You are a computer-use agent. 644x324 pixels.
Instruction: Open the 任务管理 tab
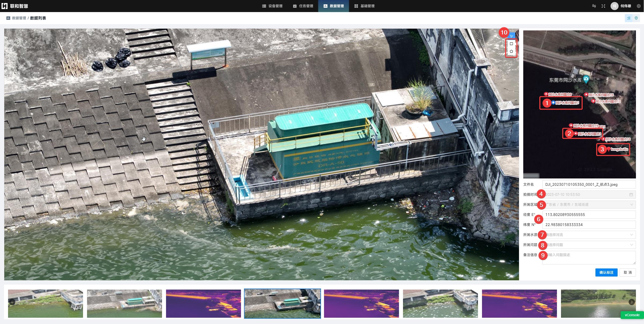303,6
